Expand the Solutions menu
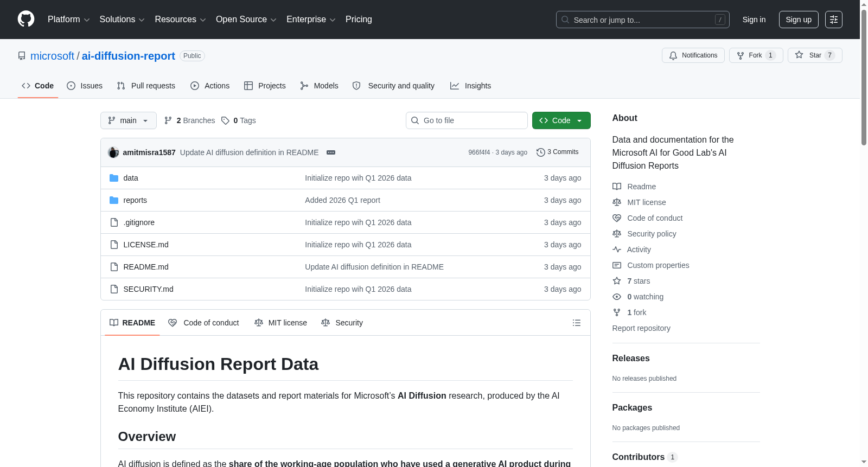This screenshot has width=868, height=467. pyautogui.click(x=122, y=20)
